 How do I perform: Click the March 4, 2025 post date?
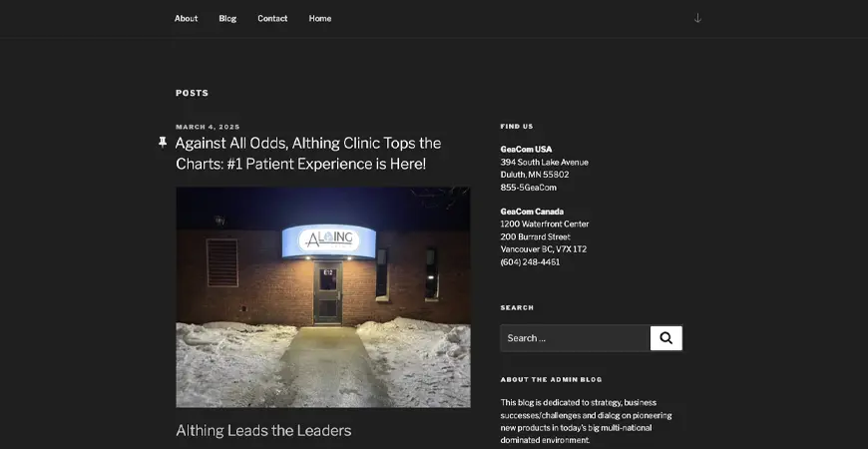[208, 127]
